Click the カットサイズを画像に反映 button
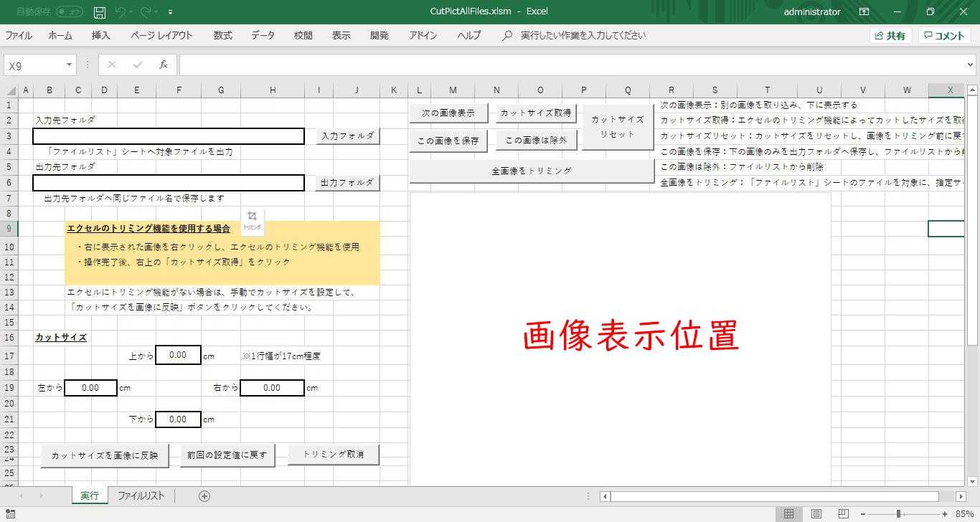The width and height of the screenshot is (980, 522). point(105,456)
